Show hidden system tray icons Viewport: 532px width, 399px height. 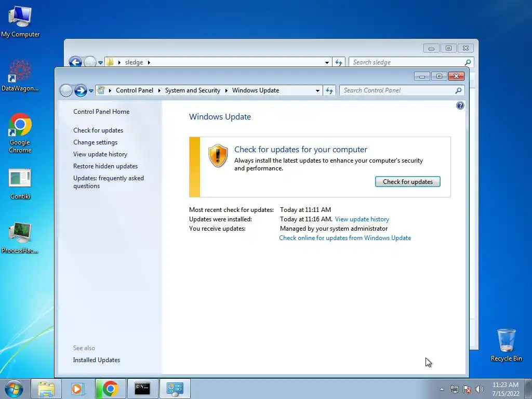coord(442,389)
